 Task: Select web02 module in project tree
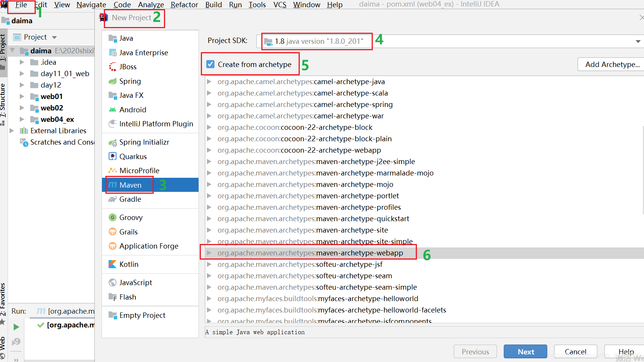[x=52, y=108]
